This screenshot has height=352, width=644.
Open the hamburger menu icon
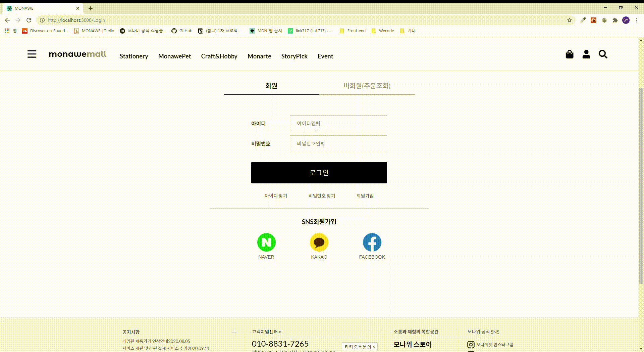(x=32, y=54)
